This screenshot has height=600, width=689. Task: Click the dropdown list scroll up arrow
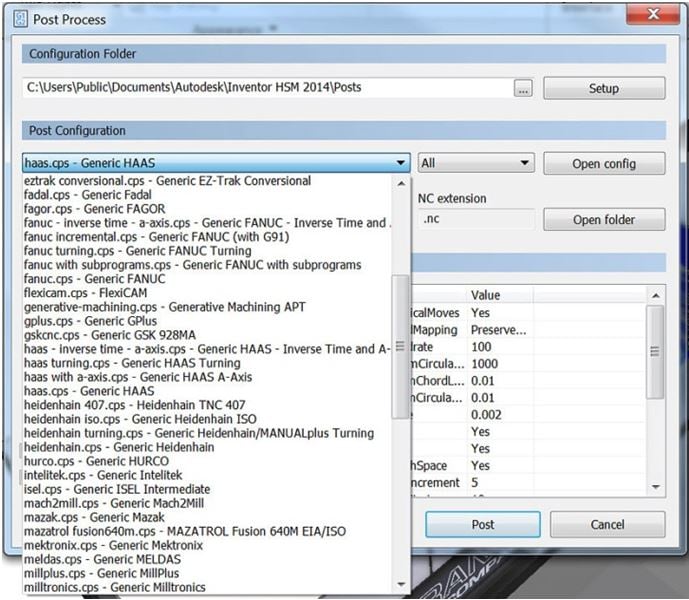[401, 183]
